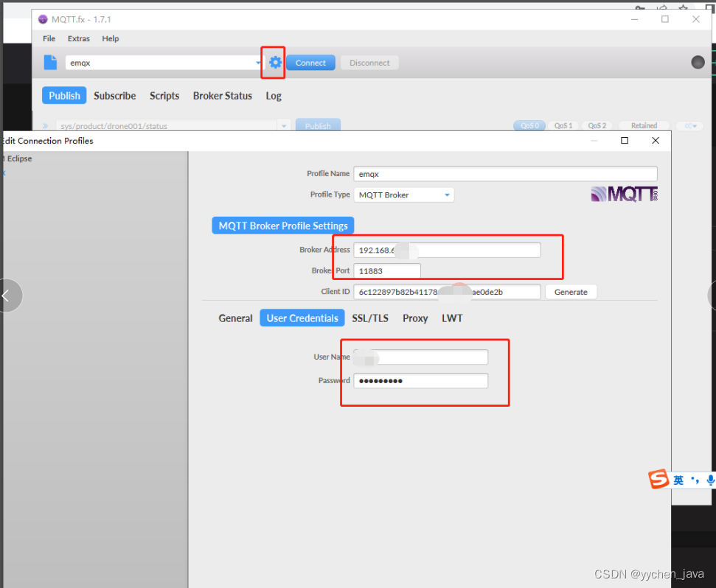Click the Profile Name input field
The image size is (716, 588).
pos(505,174)
